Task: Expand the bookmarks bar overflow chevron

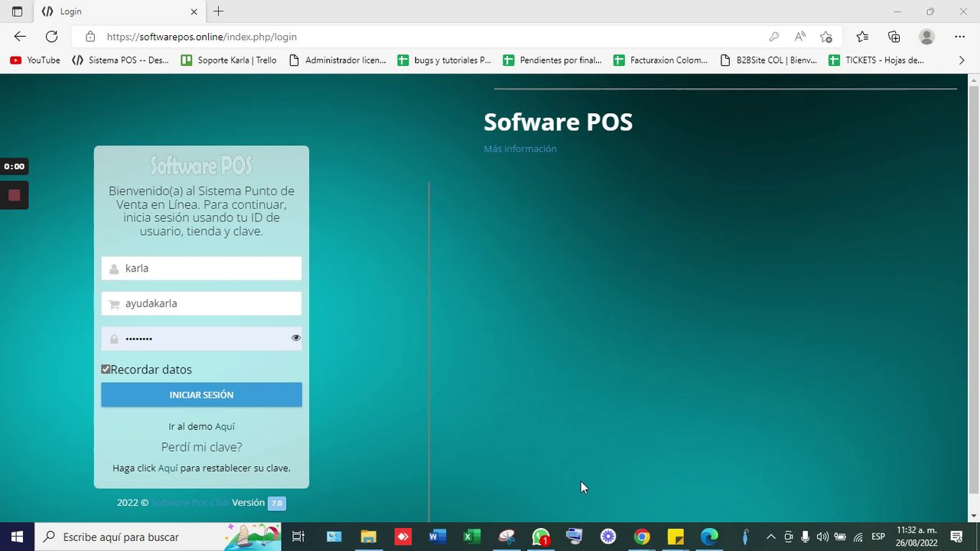Action: (962, 60)
